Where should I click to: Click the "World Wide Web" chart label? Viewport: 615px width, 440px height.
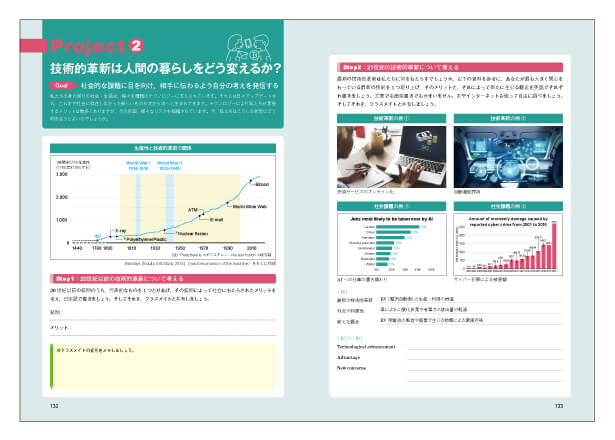click(250, 207)
